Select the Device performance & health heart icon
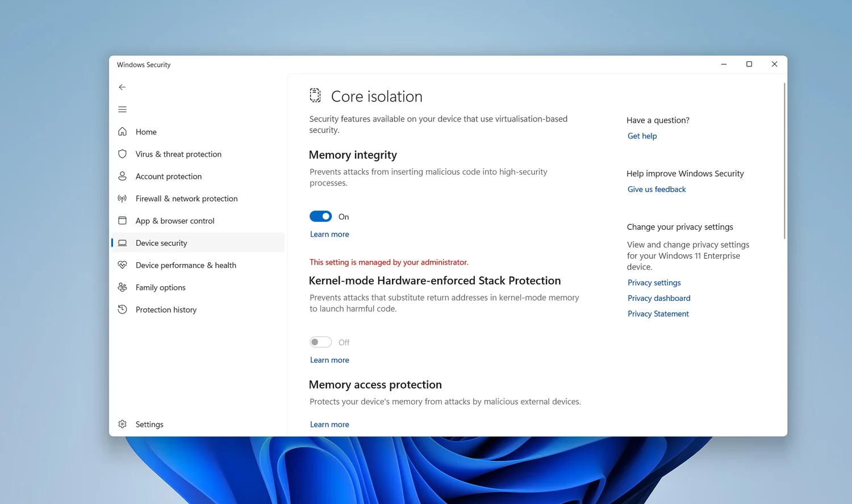The height and width of the screenshot is (504, 852). (122, 265)
